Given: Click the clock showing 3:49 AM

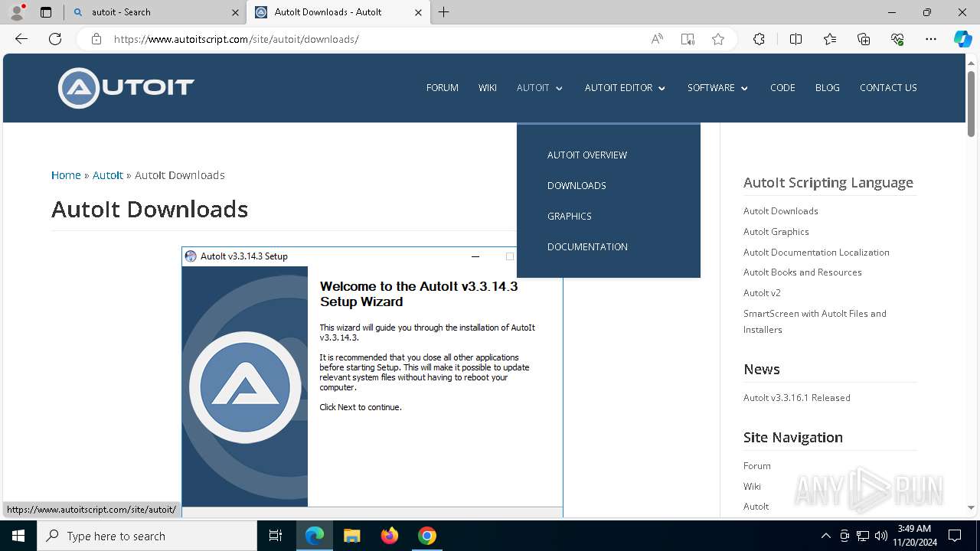Looking at the screenshot, I should click(x=914, y=529).
